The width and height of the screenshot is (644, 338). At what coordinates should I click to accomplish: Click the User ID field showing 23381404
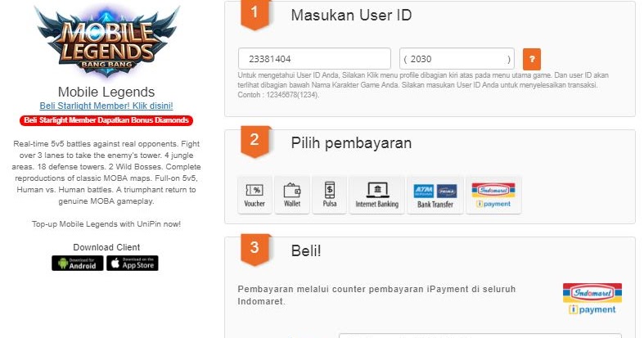coord(314,59)
